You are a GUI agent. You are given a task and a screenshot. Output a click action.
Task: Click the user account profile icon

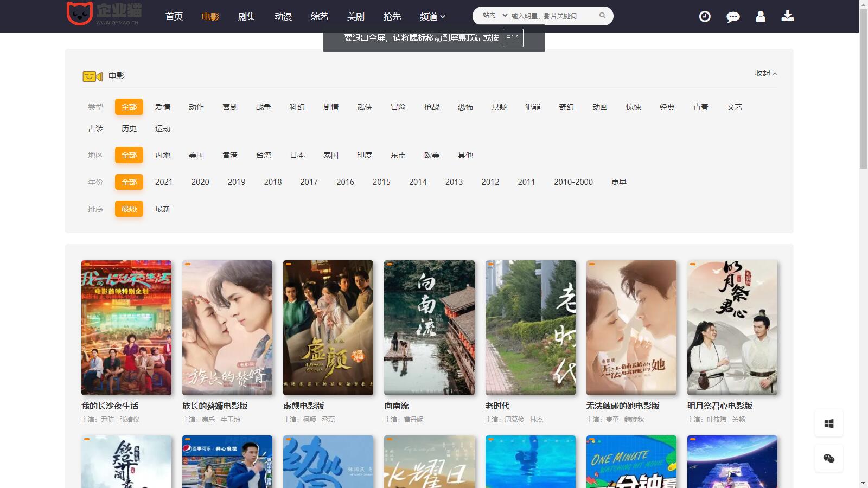(761, 17)
